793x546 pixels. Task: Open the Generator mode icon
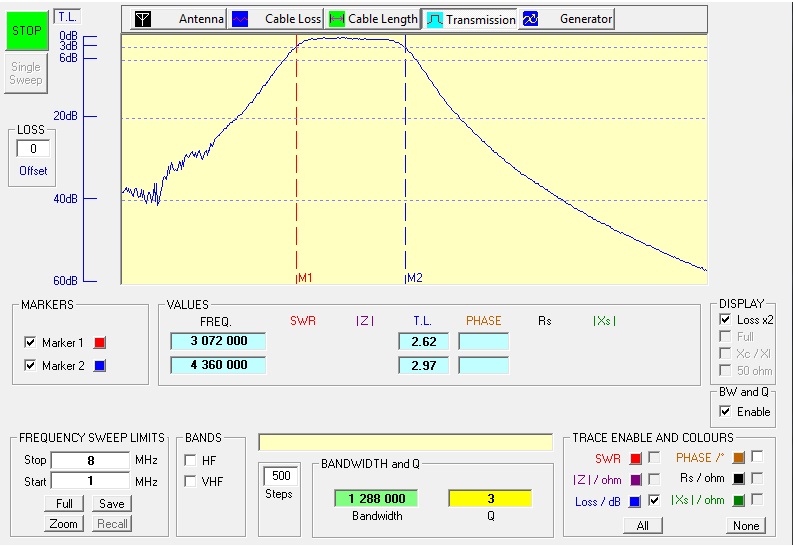531,19
